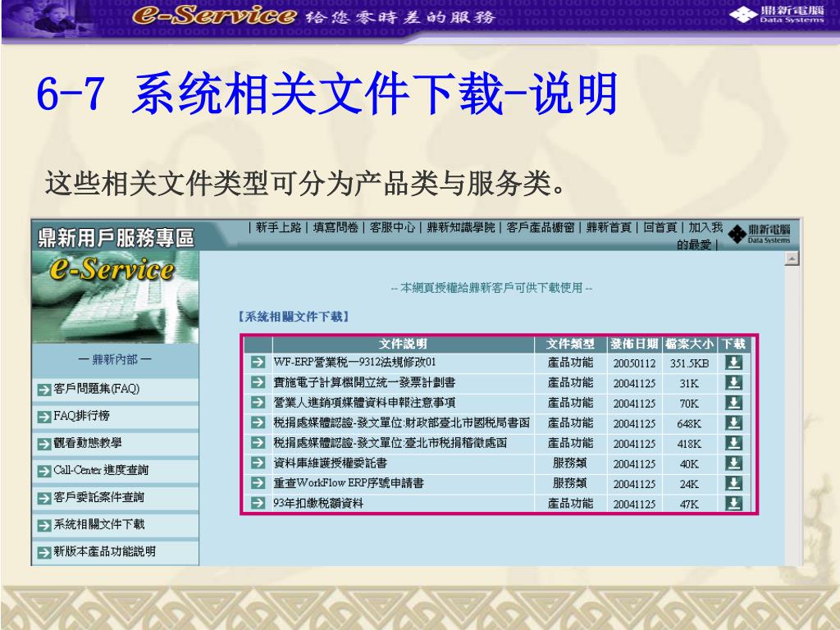This screenshot has height=630, width=840.
Task: Click arrow icon beside 臺北市稅捐稽徵處 row
Action: (x=258, y=442)
